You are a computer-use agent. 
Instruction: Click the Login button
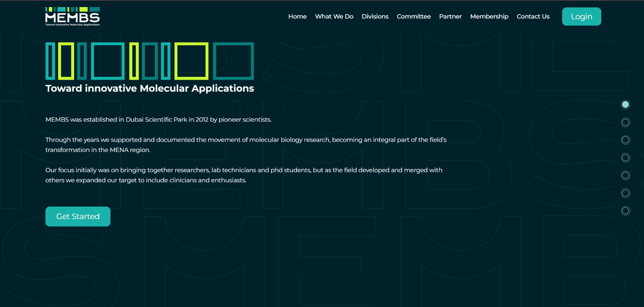click(581, 17)
